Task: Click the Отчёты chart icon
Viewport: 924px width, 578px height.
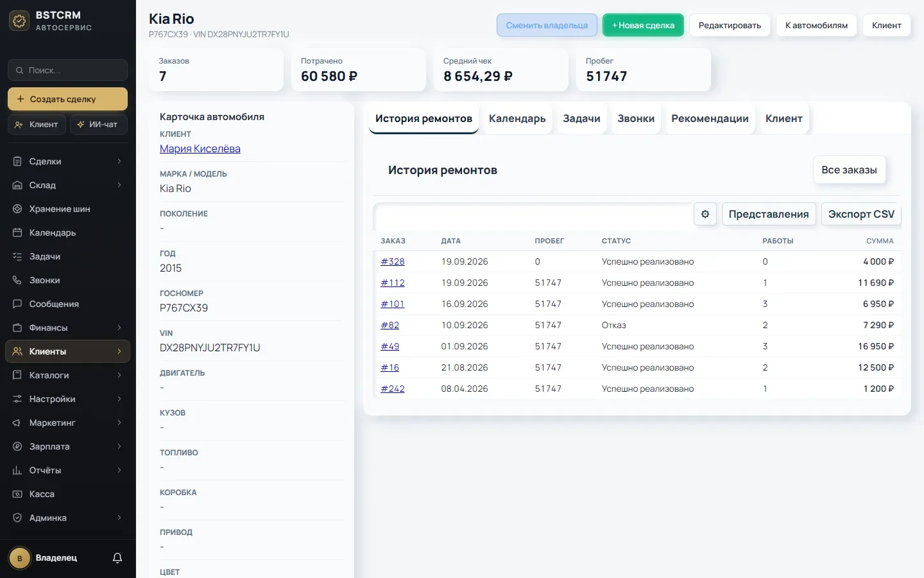Action: pyautogui.click(x=17, y=470)
